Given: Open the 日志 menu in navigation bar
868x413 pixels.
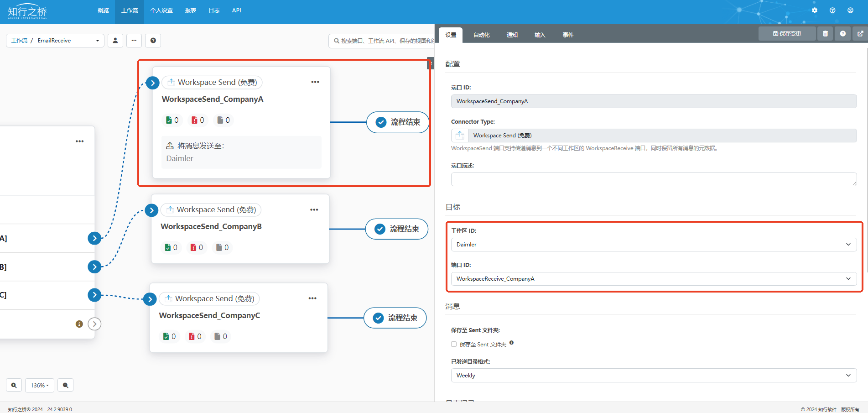Looking at the screenshot, I should click(x=214, y=10).
